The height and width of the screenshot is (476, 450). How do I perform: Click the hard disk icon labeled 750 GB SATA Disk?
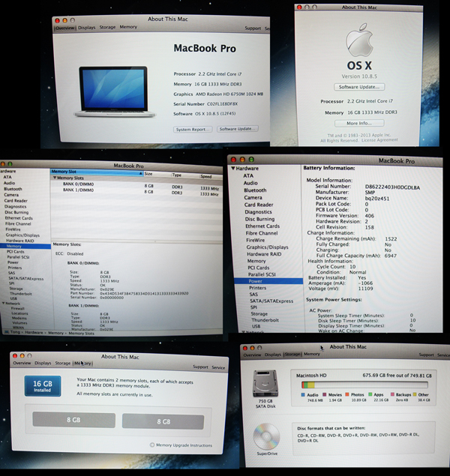[265, 383]
